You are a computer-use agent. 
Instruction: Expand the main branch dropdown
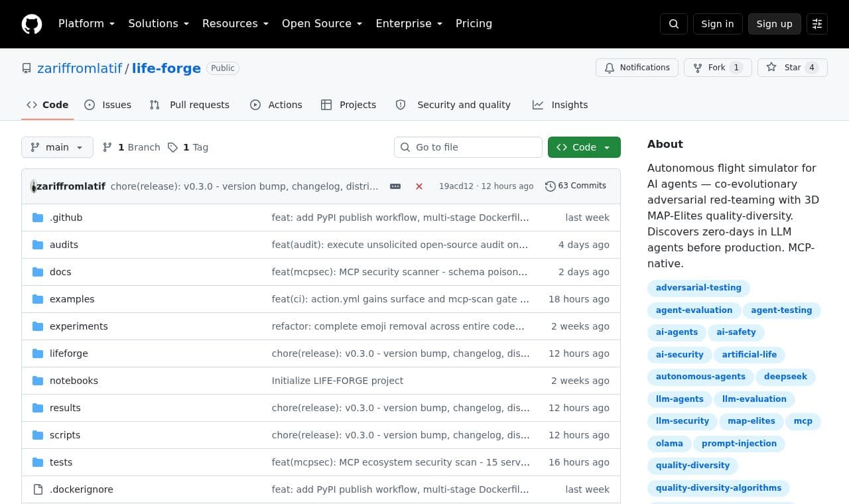(57, 147)
